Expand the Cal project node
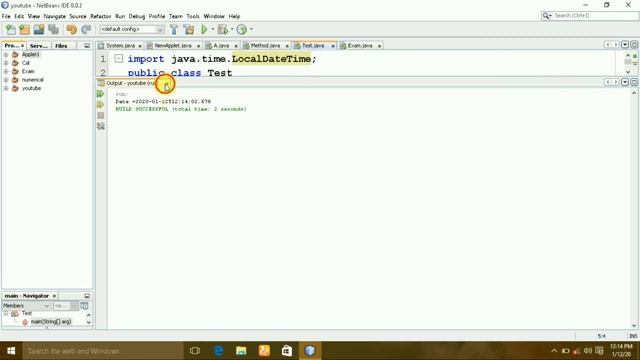 [x=6, y=63]
